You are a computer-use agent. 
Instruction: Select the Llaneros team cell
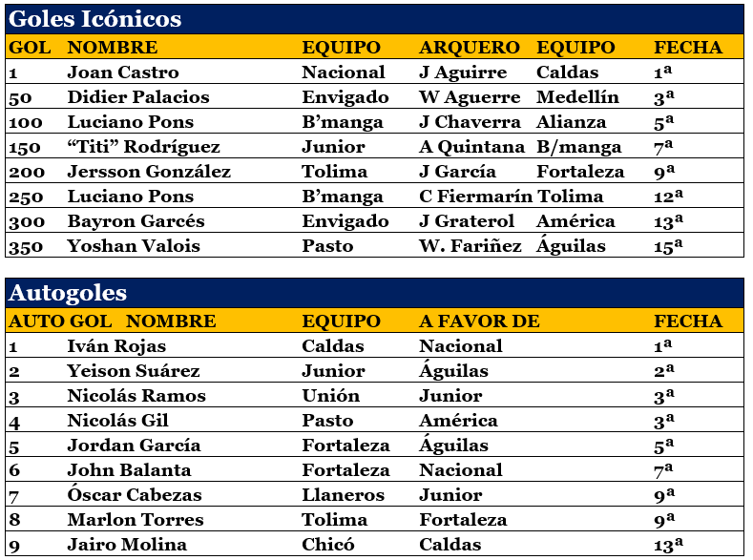[x=343, y=495]
